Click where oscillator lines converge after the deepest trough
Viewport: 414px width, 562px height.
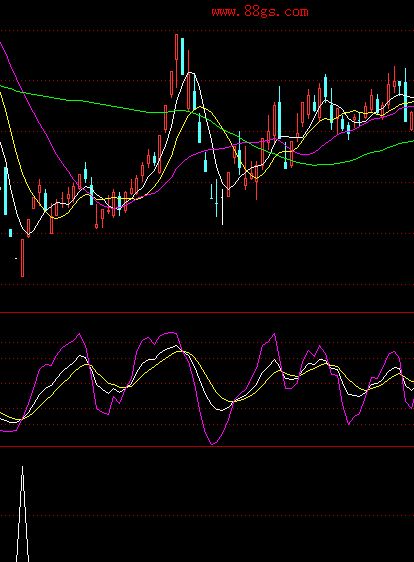(x=234, y=401)
